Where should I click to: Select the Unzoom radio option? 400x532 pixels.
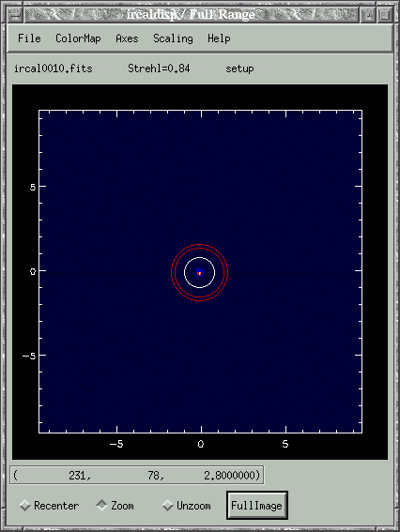point(186,506)
